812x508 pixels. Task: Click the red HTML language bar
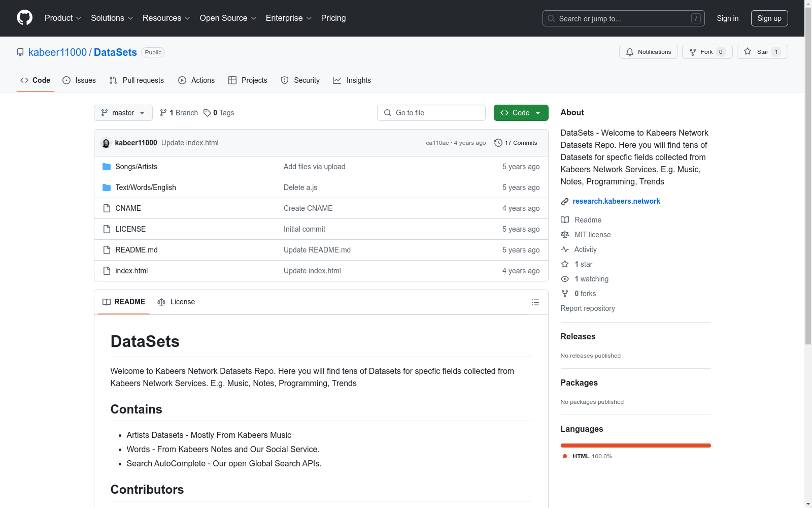pos(636,446)
